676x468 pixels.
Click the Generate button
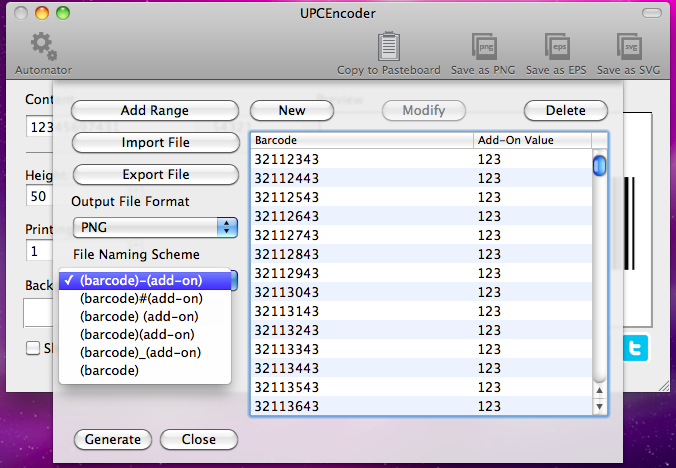point(113,439)
